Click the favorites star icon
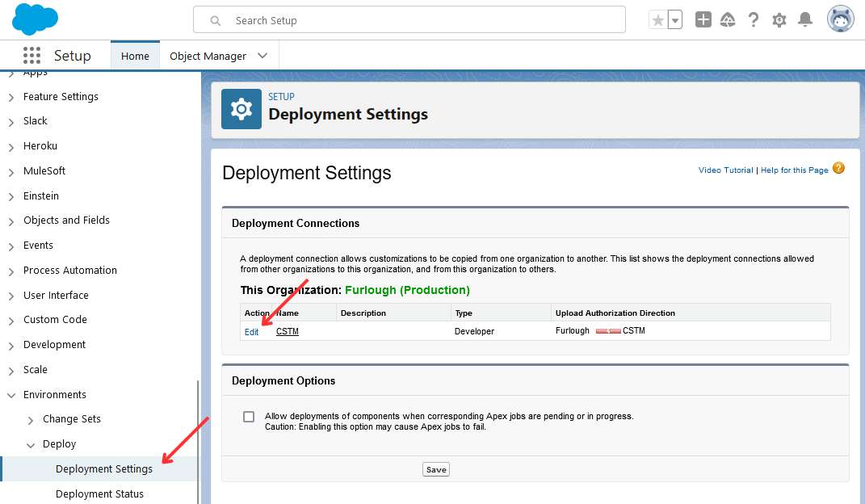Image resolution: width=865 pixels, height=504 pixels. tap(657, 19)
